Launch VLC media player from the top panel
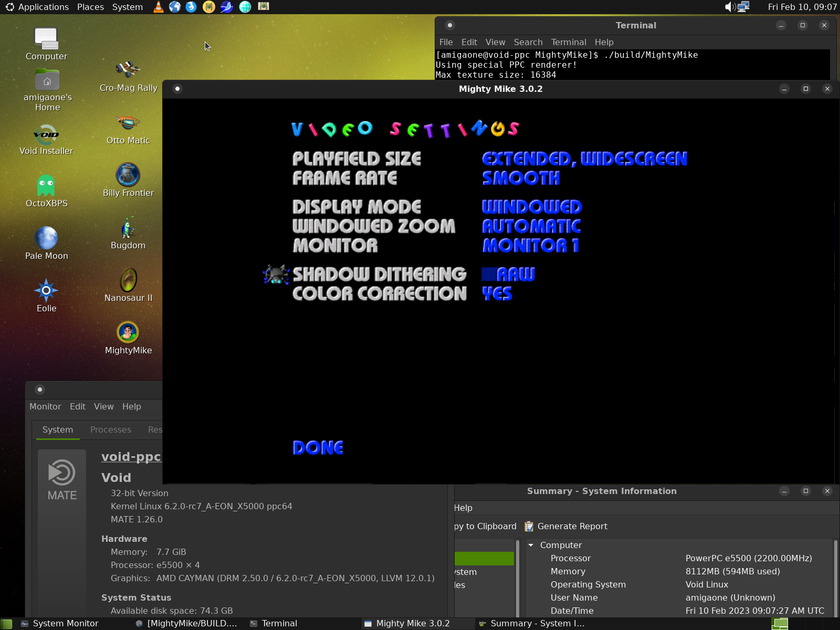The height and width of the screenshot is (630, 840). click(x=158, y=7)
